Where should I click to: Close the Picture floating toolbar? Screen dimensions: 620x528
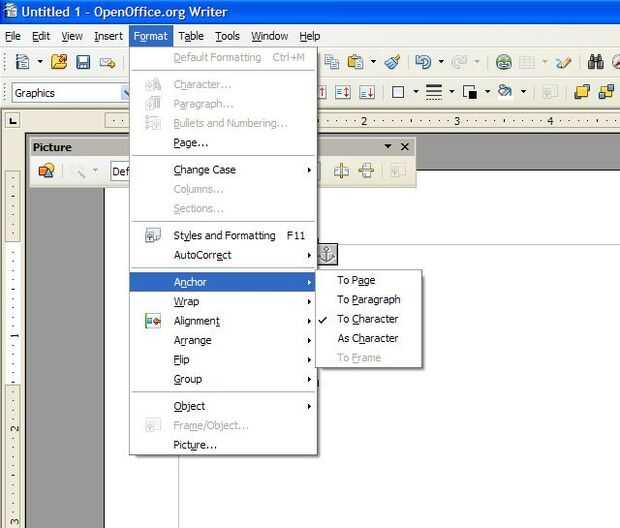[405, 147]
